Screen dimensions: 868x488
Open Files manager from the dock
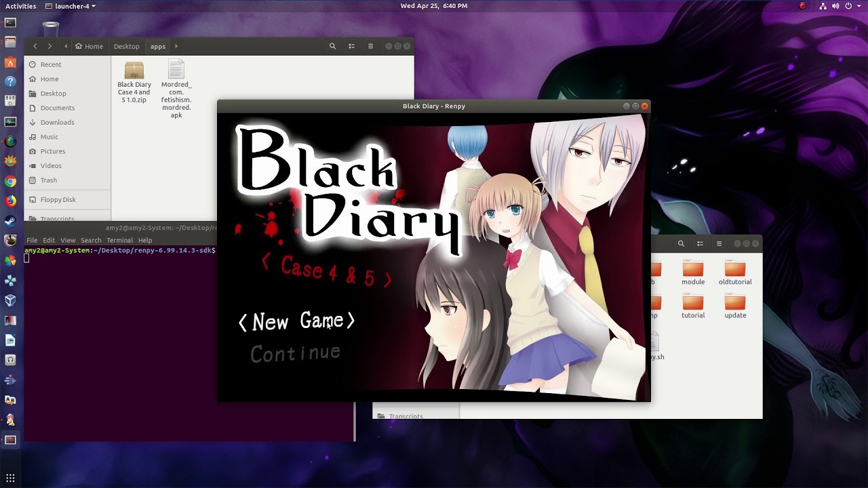(10, 43)
